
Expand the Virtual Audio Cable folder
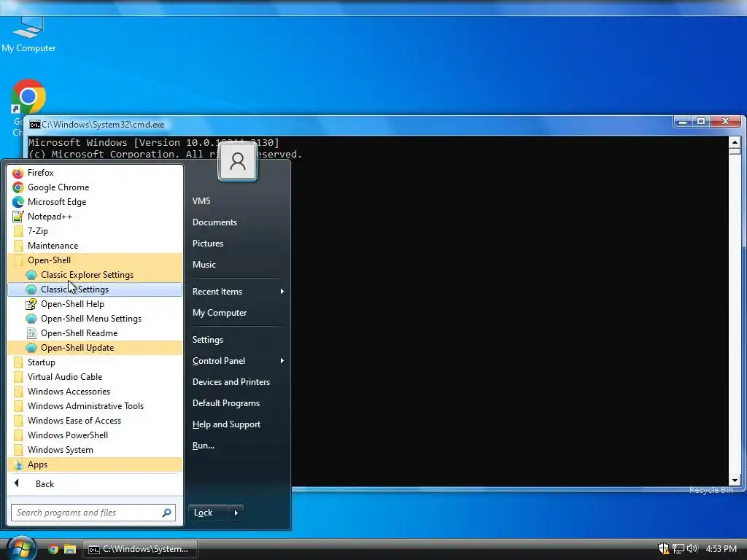click(95, 377)
